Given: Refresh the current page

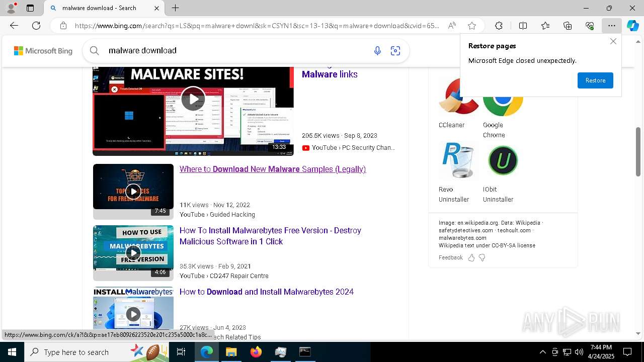Looking at the screenshot, I should (36, 26).
